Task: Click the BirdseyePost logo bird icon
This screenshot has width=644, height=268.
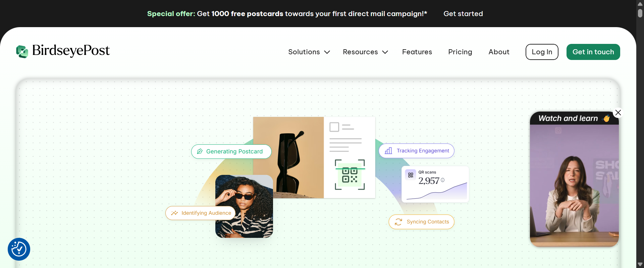Action: [22, 52]
